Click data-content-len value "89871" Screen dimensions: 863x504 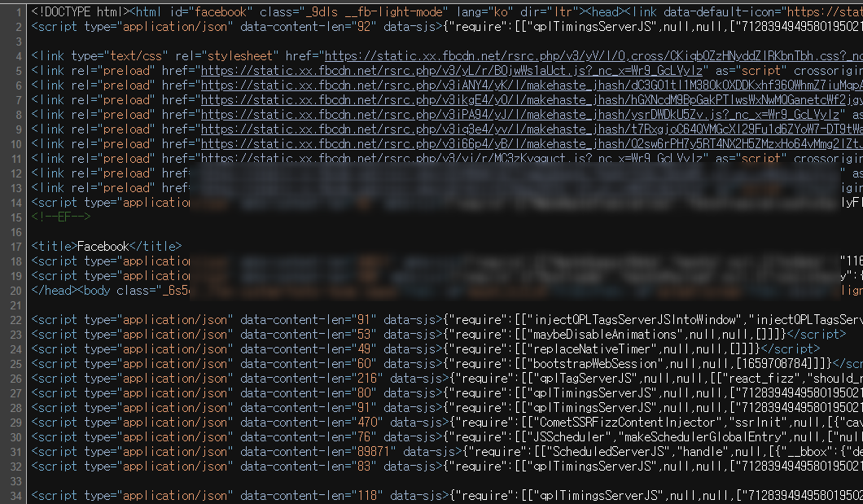[x=373, y=452]
